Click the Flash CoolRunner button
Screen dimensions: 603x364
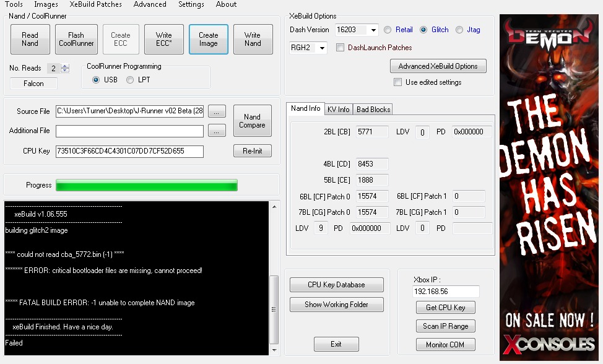(x=76, y=39)
